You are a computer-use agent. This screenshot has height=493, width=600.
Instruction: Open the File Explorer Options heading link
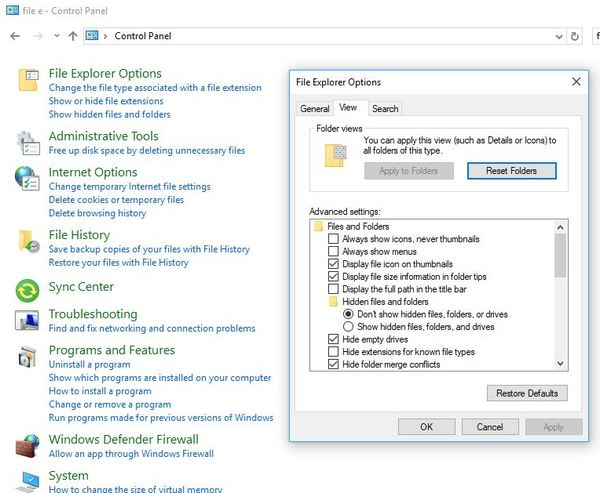105,73
